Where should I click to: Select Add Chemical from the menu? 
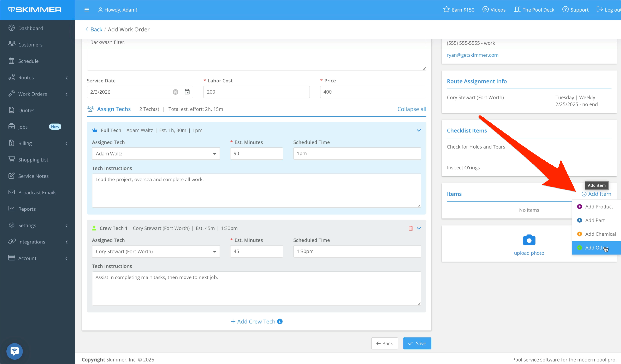pyautogui.click(x=600, y=234)
